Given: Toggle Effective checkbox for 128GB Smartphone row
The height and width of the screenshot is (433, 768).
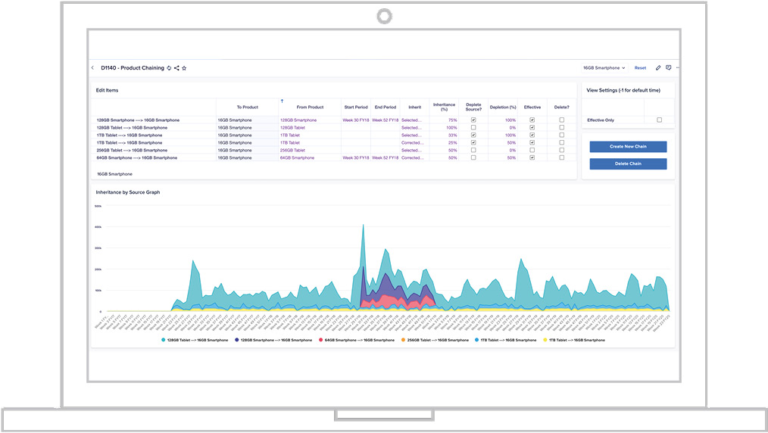Looking at the screenshot, I should [532, 120].
